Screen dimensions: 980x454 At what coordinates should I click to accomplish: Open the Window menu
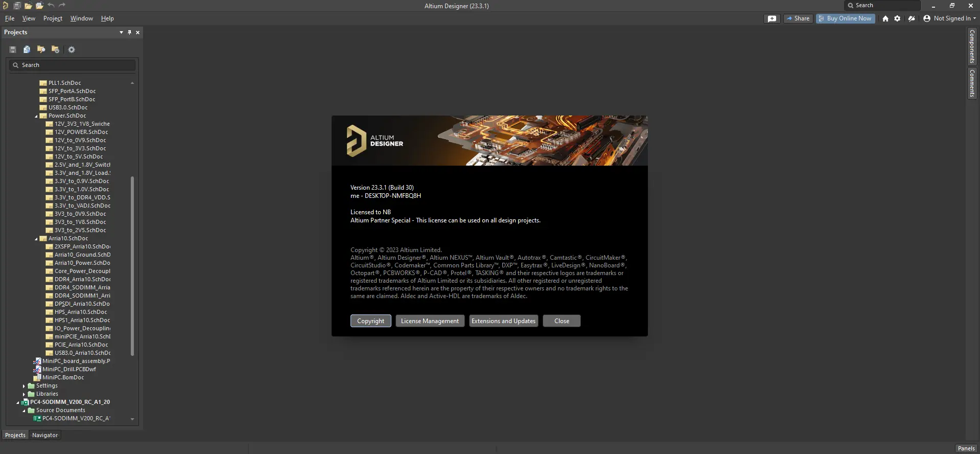pos(82,18)
